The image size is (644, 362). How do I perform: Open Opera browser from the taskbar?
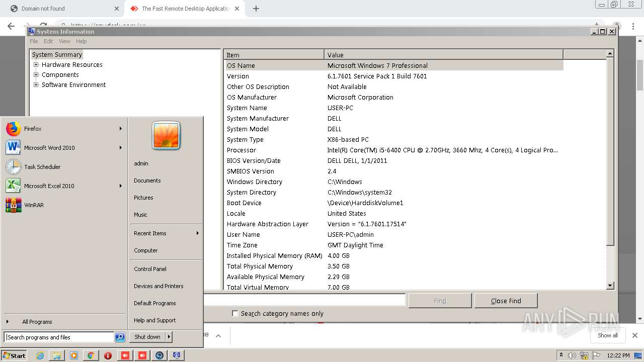[x=108, y=355]
